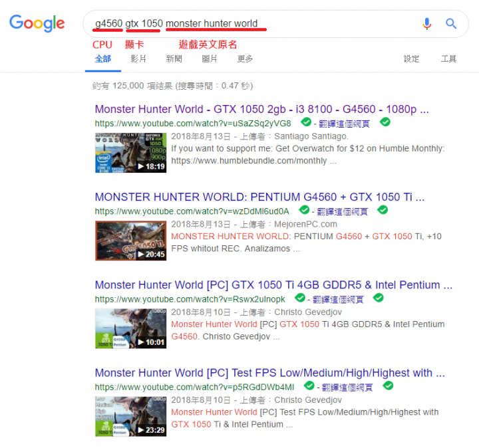Image resolution: width=479 pixels, height=448 pixels.
Task: Click the uploader text 'MejorenPC.com'
Action: 305,224
